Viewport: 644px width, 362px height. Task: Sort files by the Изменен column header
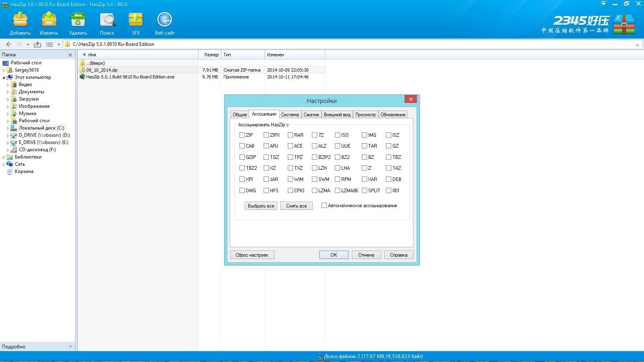[x=295, y=55]
